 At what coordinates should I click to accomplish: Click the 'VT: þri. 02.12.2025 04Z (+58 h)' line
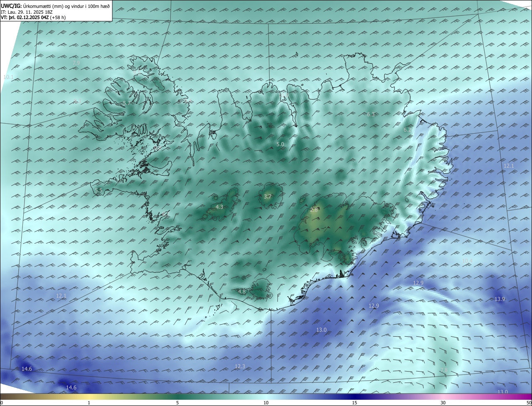pyautogui.click(x=33, y=17)
